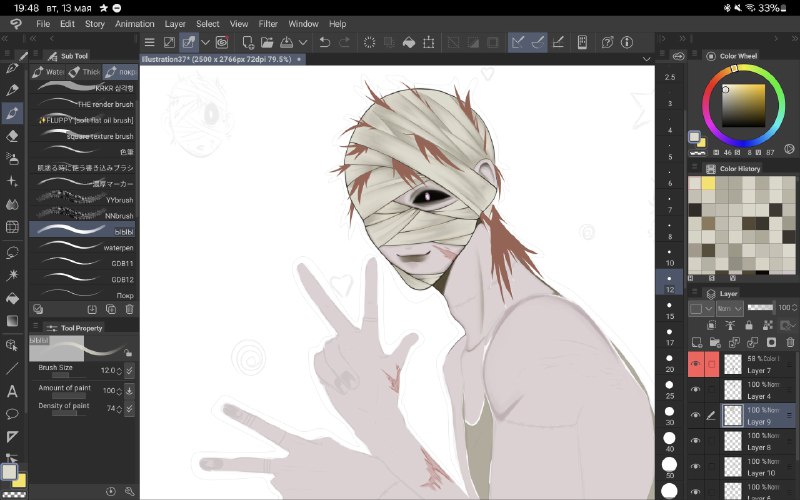This screenshot has width=800, height=500.
Task: Choose the Fill bucket tool
Action: point(12,298)
